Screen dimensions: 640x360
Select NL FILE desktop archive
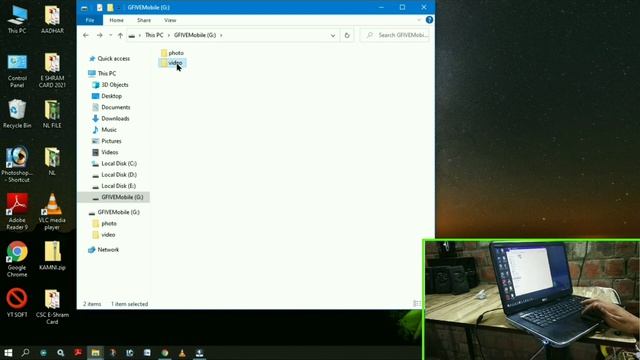coord(52,114)
